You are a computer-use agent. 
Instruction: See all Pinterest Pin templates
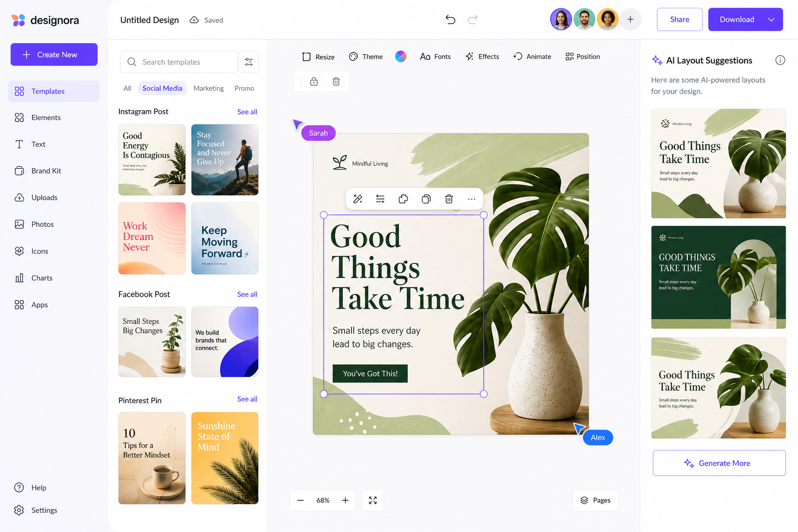tap(247, 399)
